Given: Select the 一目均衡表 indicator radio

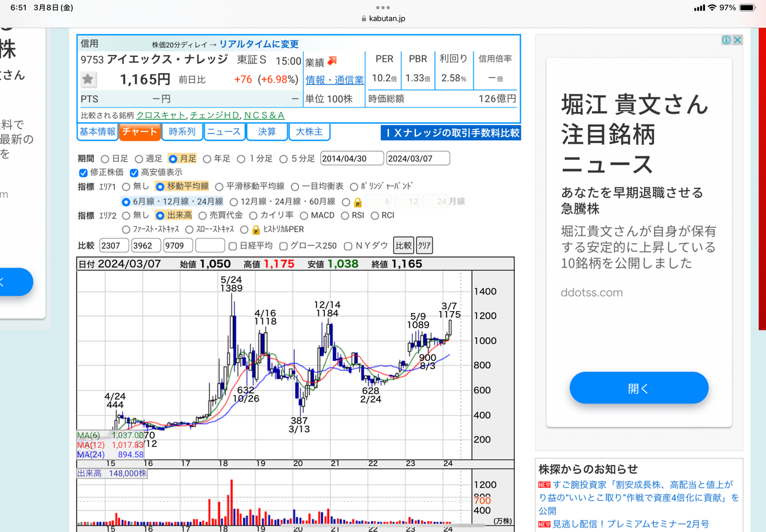Looking at the screenshot, I should click(296, 187).
